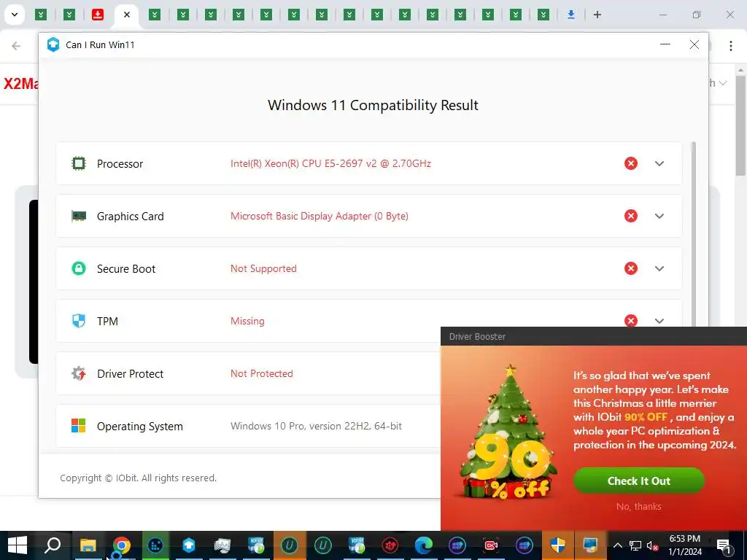Open Can I Run Win11 taskbar icon
This screenshot has height=560, width=747.
(x=189, y=545)
